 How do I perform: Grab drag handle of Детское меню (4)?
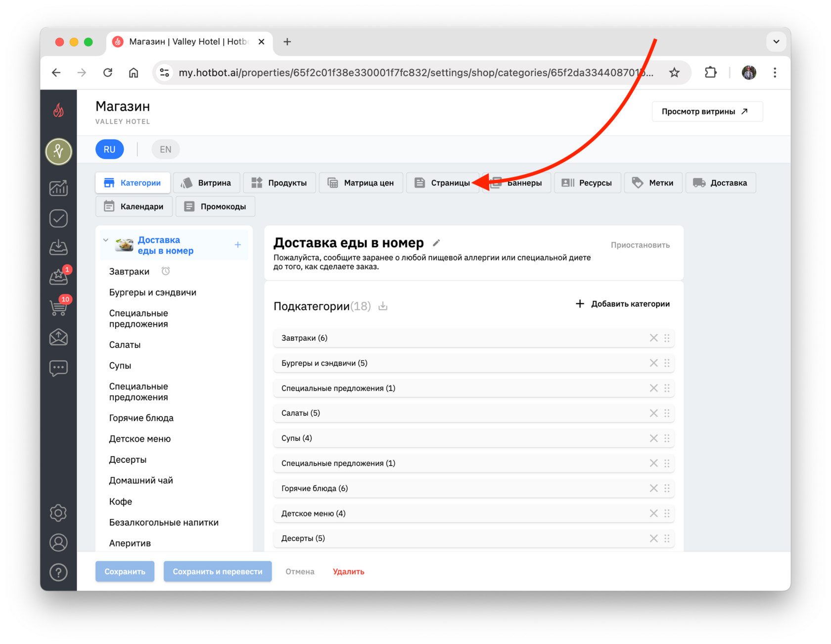(667, 513)
